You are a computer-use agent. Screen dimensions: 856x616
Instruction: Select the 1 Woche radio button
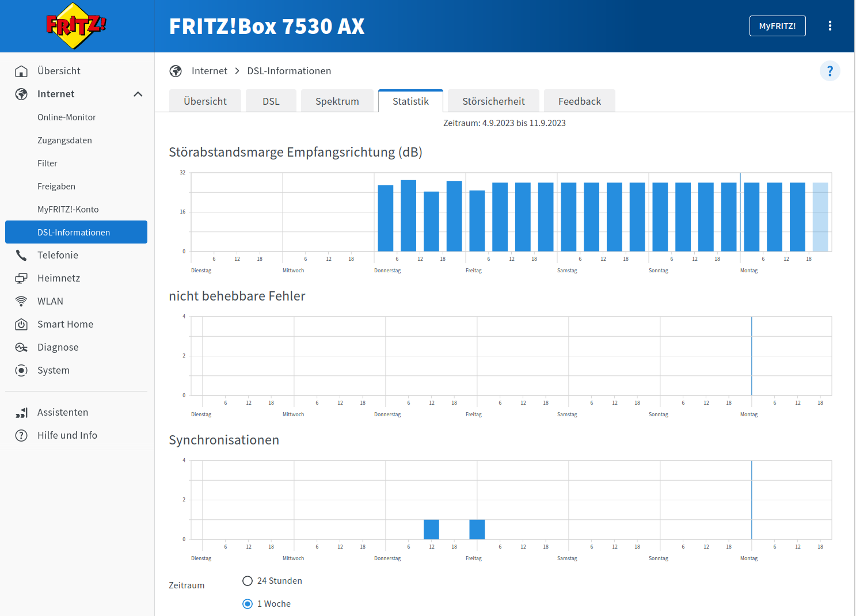coord(248,604)
